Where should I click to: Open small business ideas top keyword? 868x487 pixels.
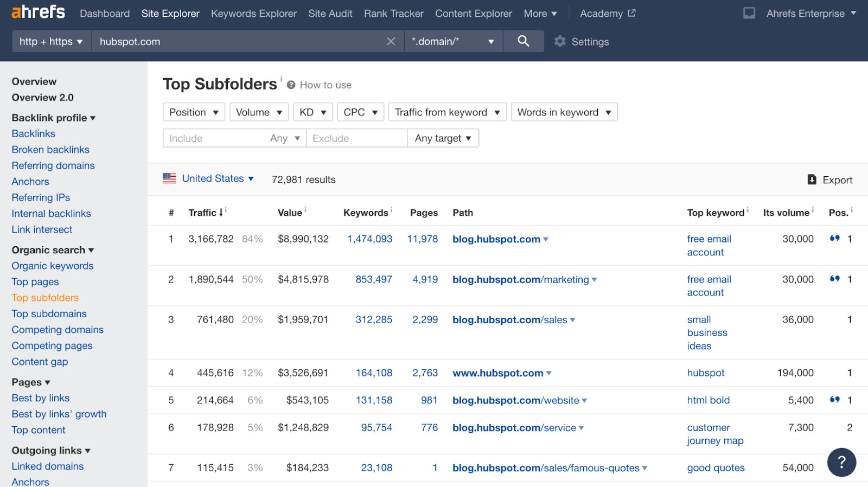pos(707,333)
